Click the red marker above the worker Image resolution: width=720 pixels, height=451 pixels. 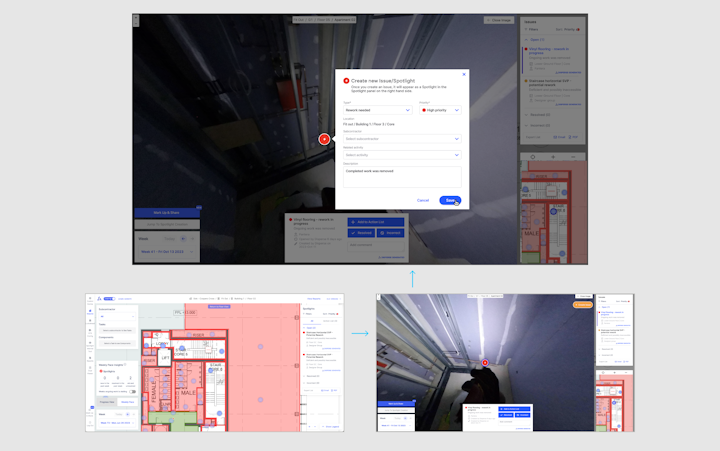485,362
